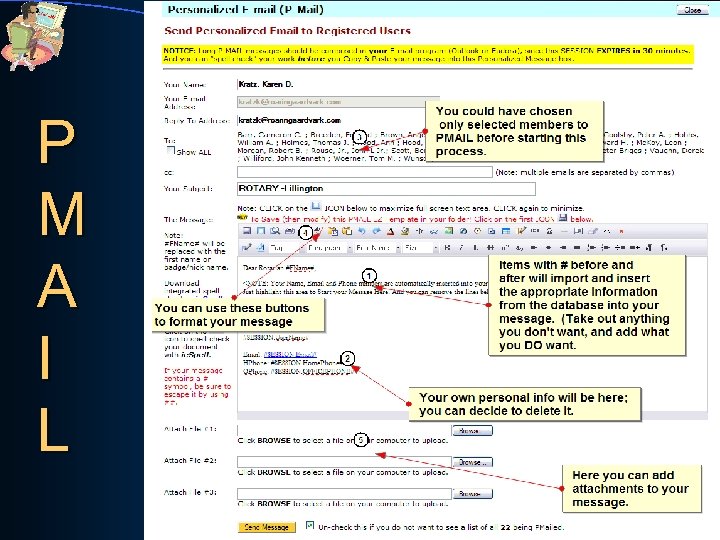Un-check the list of PMailed members checkbox
Image resolution: width=720 pixels, height=540 pixels.
point(310,525)
